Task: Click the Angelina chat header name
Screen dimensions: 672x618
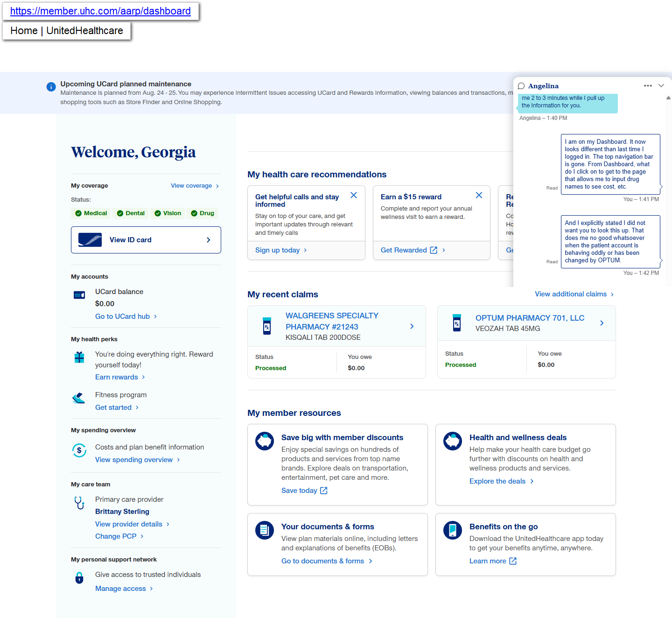Action: [x=543, y=86]
